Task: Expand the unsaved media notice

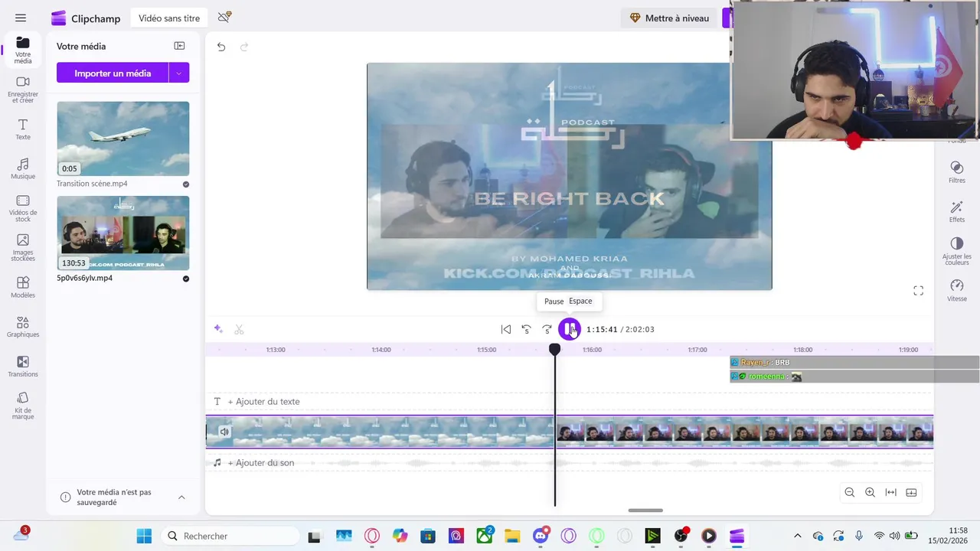Action: (181, 497)
